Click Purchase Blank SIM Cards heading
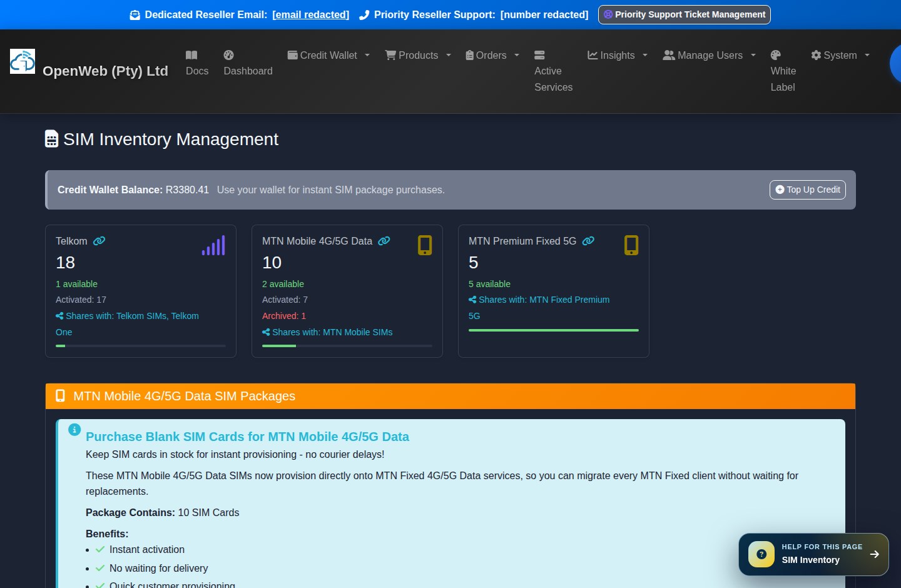Viewport: 901px width, 588px height. click(247, 437)
